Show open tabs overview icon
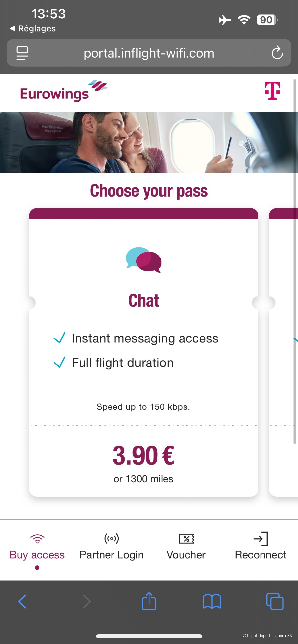The width and height of the screenshot is (298, 644). tap(275, 601)
